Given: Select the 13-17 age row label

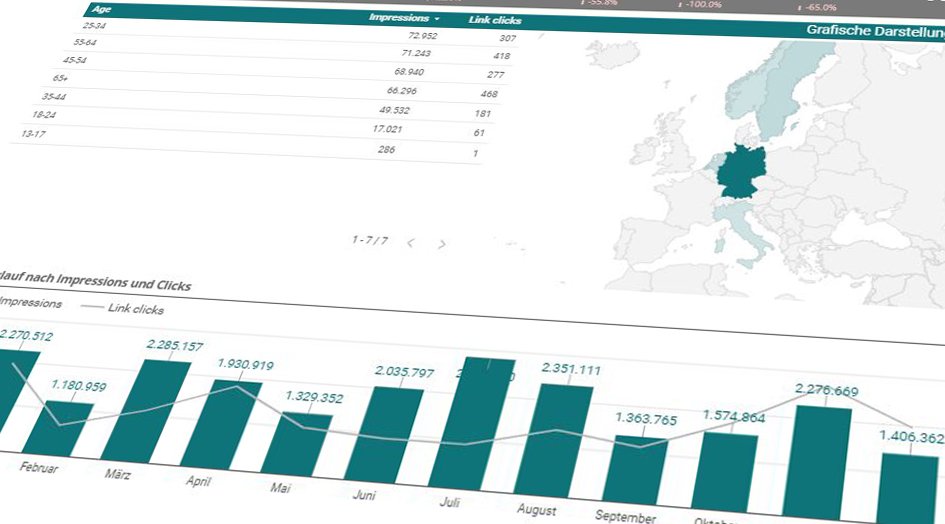Looking at the screenshot, I should tap(33, 133).
